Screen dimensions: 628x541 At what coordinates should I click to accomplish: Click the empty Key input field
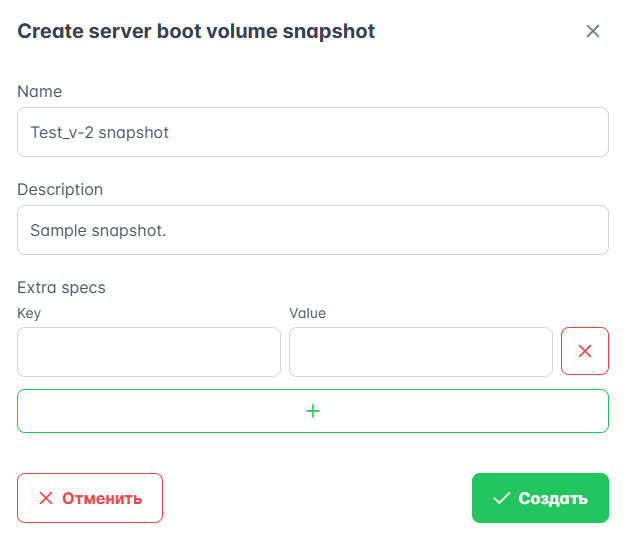[149, 352]
